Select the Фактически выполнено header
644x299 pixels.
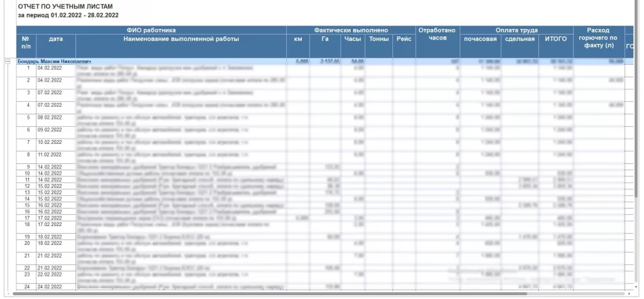tap(351, 30)
